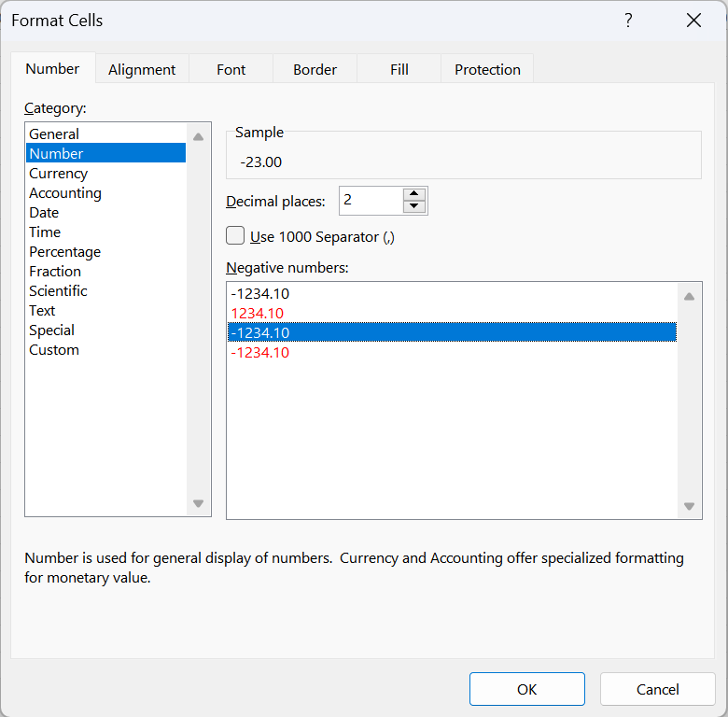Screen dimensions: 728x717
Task: Click the Decimal places input field
Action: point(371,201)
